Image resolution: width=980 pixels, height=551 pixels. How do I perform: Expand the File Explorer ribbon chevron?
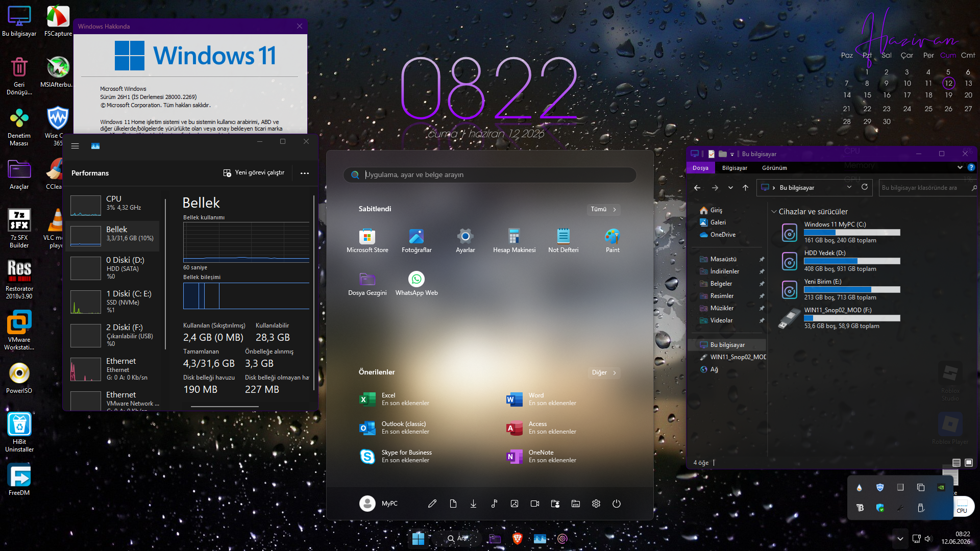click(x=960, y=167)
